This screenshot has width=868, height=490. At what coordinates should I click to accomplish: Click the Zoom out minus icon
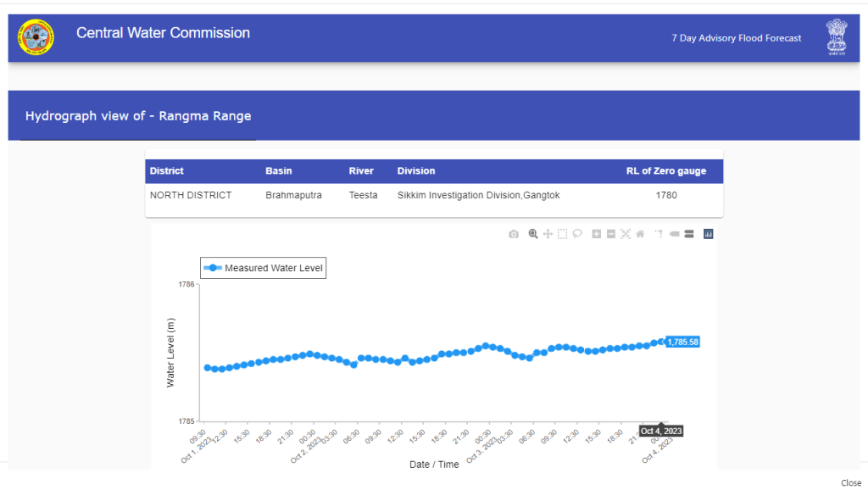pos(611,234)
